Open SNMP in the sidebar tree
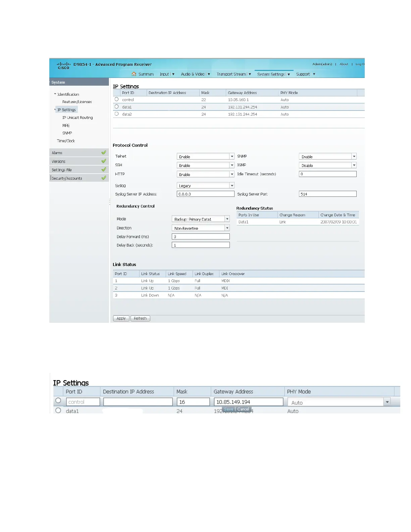411x532 pixels. click(x=67, y=133)
